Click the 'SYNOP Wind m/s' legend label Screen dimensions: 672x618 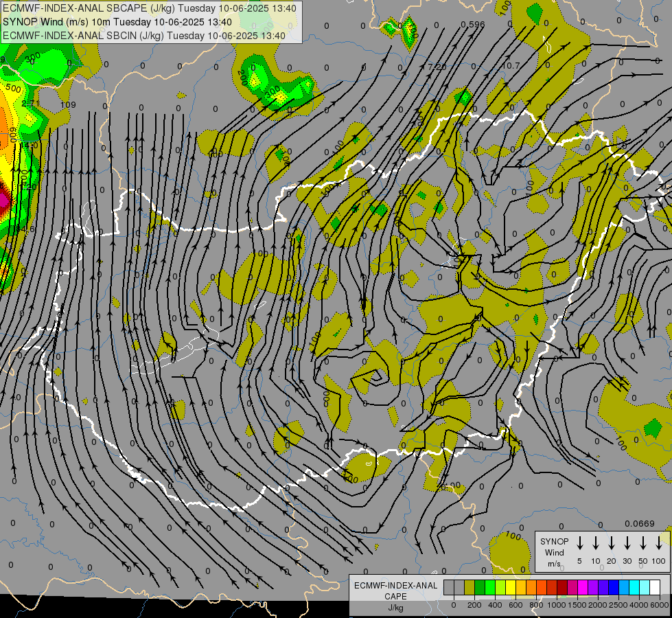tap(554, 552)
